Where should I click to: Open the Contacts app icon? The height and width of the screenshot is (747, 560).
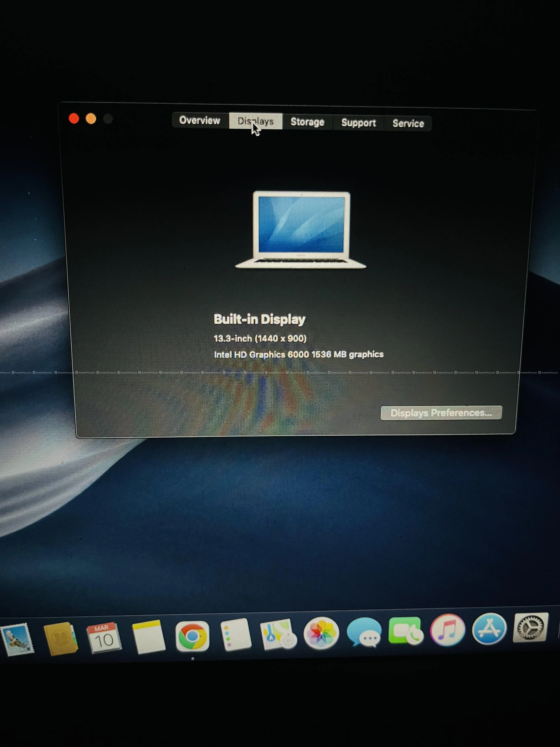click(x=61, y=638)
